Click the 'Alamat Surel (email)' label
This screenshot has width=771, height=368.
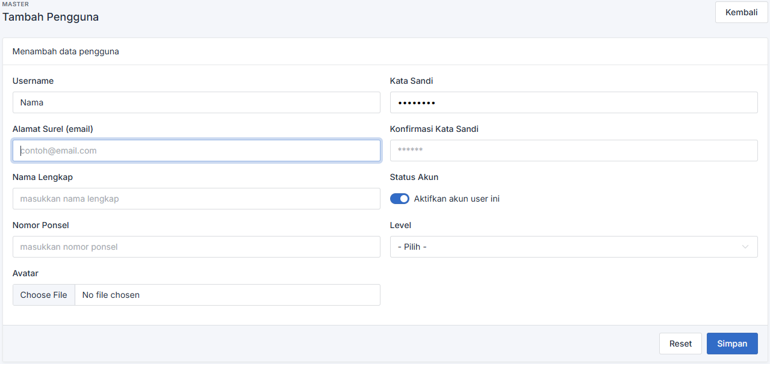click(53, 129)
